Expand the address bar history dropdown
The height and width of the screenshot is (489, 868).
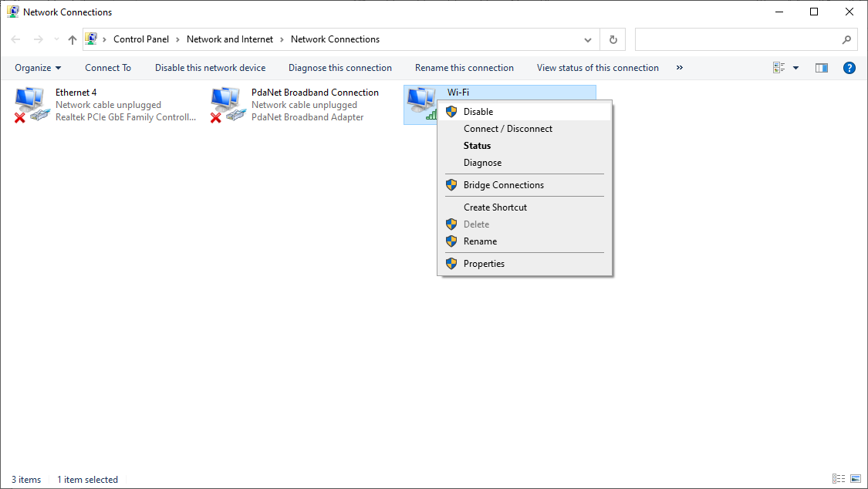588,39
